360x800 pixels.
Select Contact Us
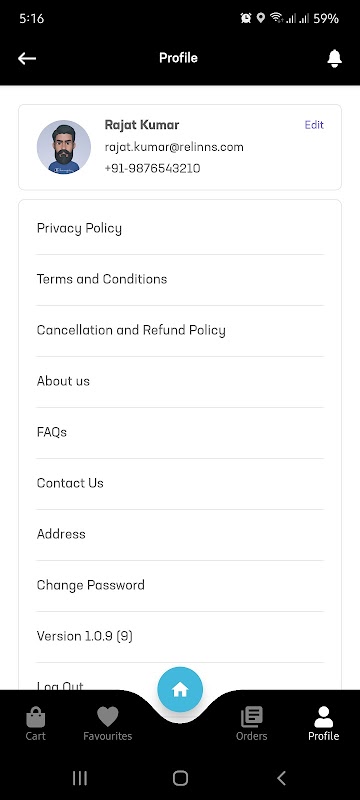click(x=180, y=484)
